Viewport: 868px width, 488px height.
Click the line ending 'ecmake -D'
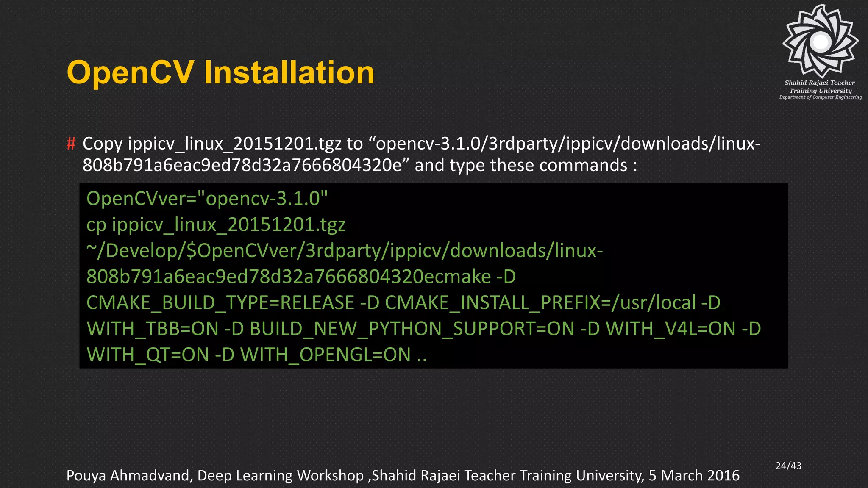tap(301, 277)
